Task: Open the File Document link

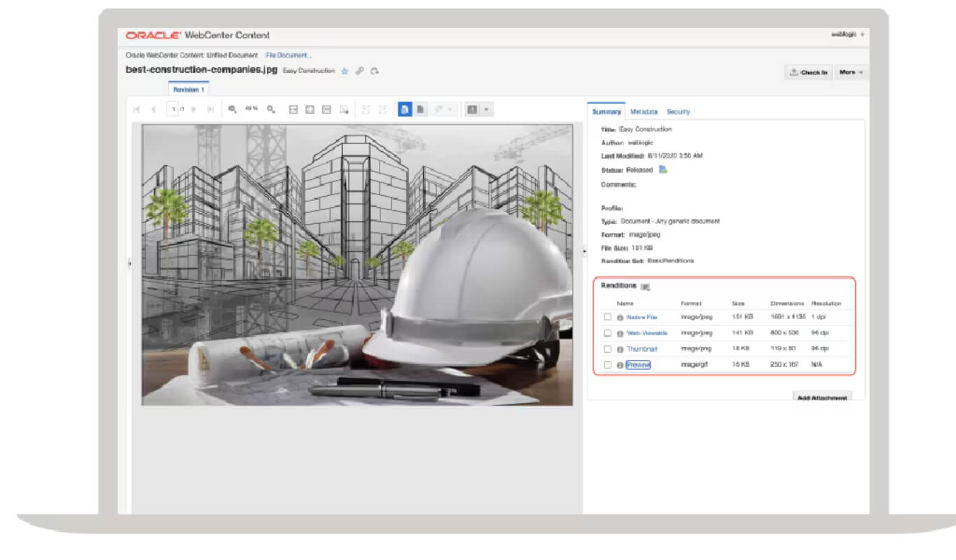Action: pos(289,55)
